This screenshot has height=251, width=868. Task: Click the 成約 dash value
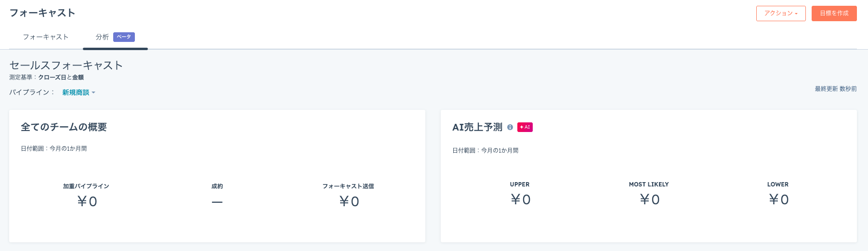tap(217, 202)
